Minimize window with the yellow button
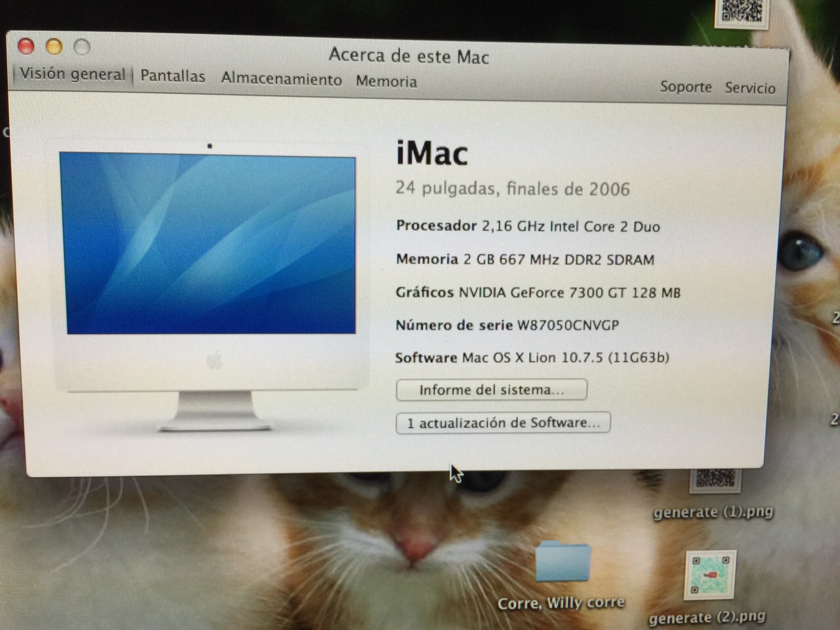Screen dimensions: 840x630 pos(54,47)
